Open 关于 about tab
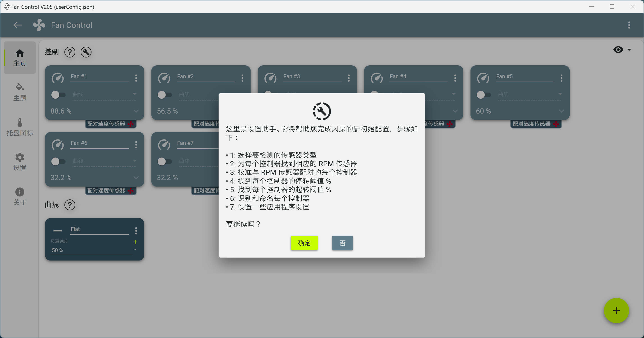Image resolution: width=644 pixels, height=338 pixels. click(20, 196)
